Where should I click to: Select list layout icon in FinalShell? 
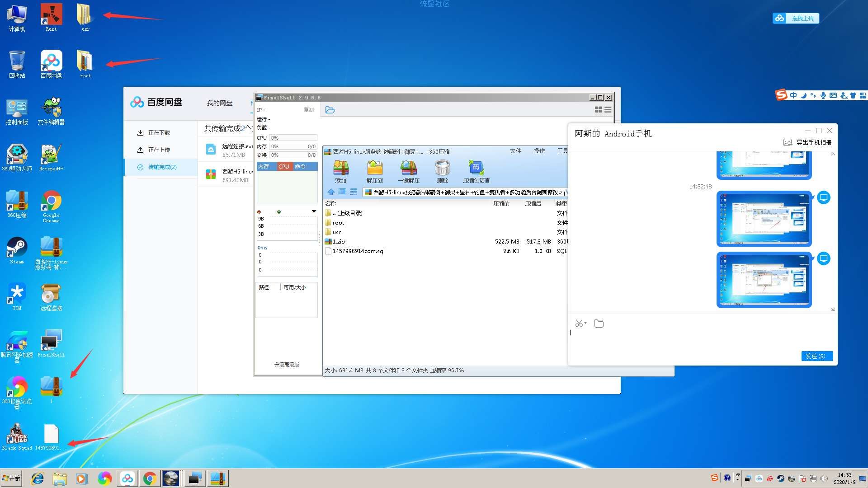point(608,110)
